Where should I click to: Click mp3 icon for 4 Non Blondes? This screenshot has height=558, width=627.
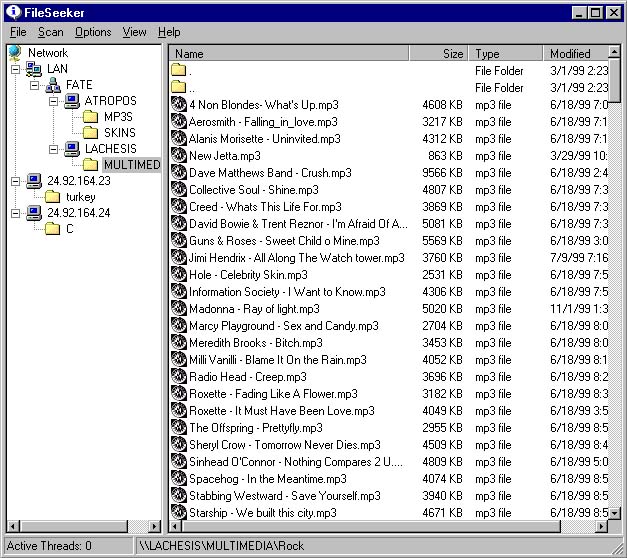(179, 104)
